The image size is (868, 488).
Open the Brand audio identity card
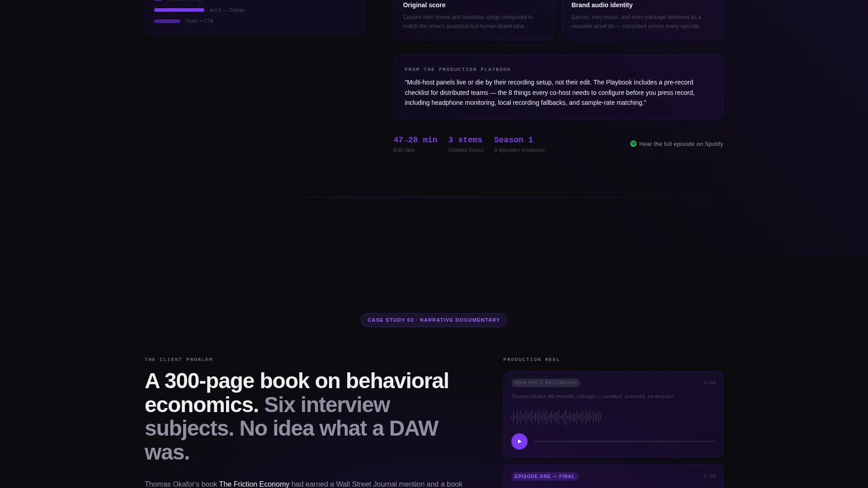(642, 18)
